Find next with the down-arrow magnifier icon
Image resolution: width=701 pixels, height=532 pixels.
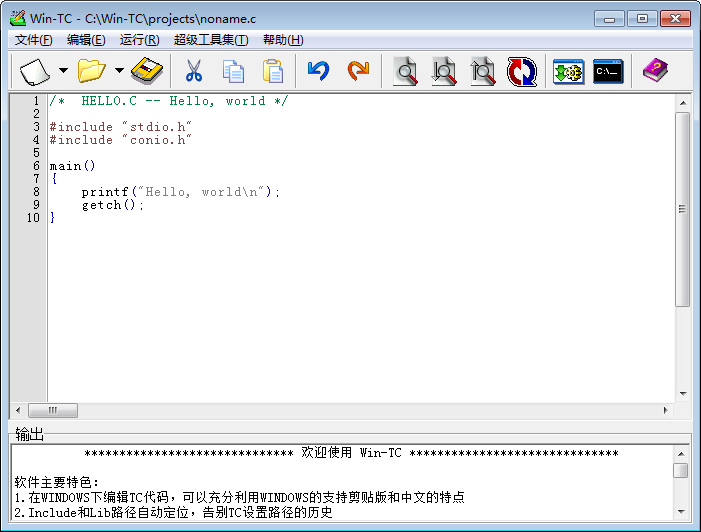pyautogui.click(x=444, y=72)
